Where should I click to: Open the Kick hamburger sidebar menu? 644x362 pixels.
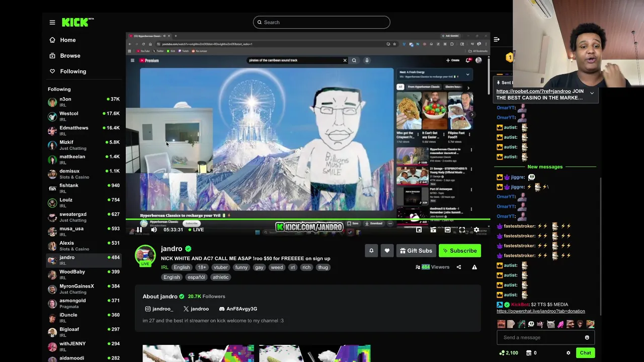coord(52,22)
